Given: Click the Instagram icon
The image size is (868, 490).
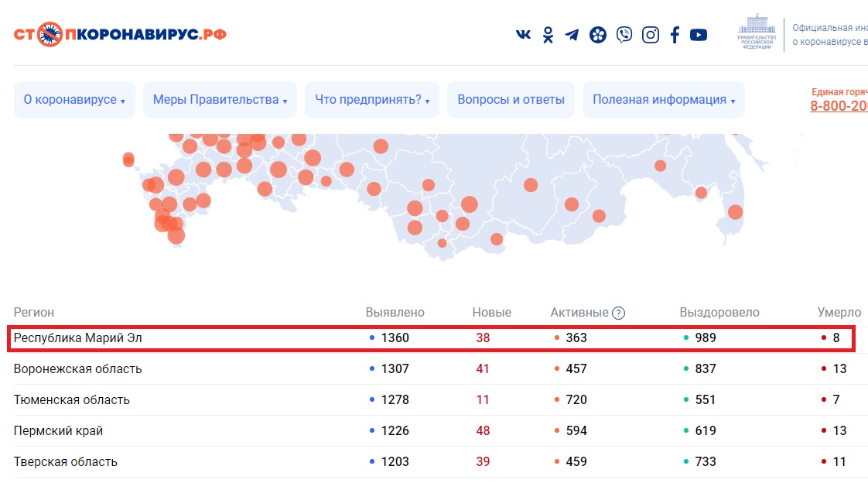Looking at the screenshot, I should tap(651, 35).
